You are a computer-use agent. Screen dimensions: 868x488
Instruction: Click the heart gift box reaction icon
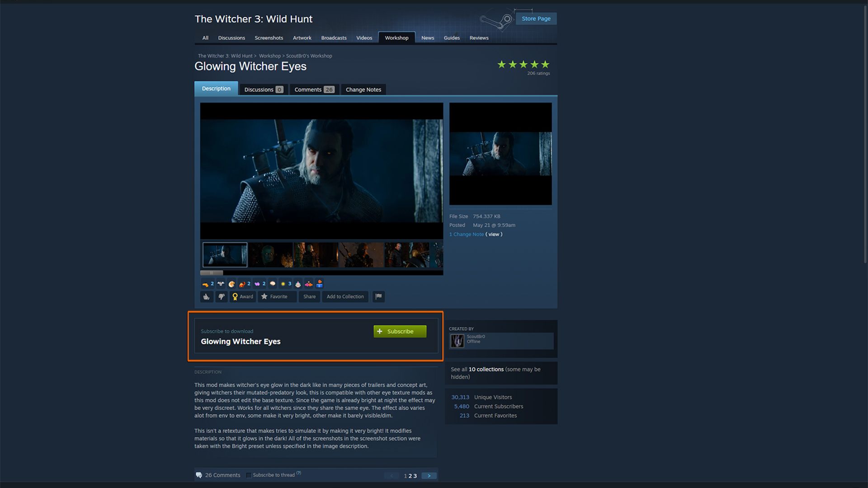[x=320, y=284]
